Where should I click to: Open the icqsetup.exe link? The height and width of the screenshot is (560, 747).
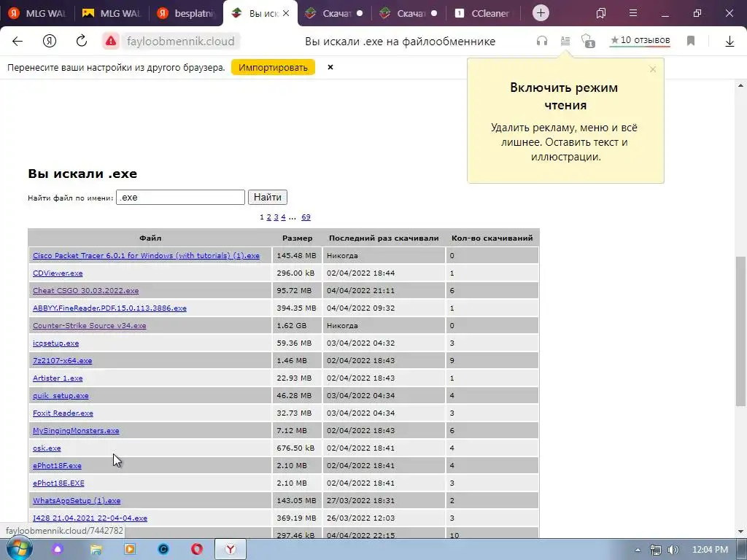(x=55, y=343)
